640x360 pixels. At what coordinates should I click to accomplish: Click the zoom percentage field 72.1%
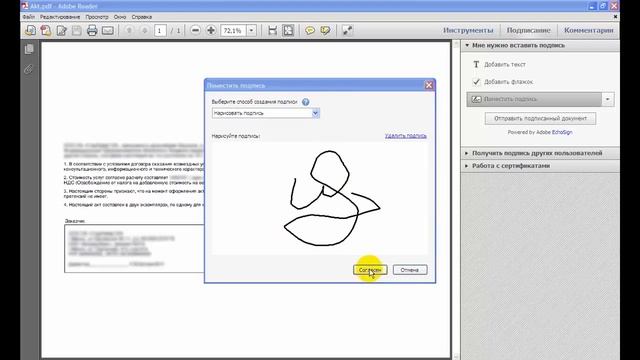tap(233, 31)
